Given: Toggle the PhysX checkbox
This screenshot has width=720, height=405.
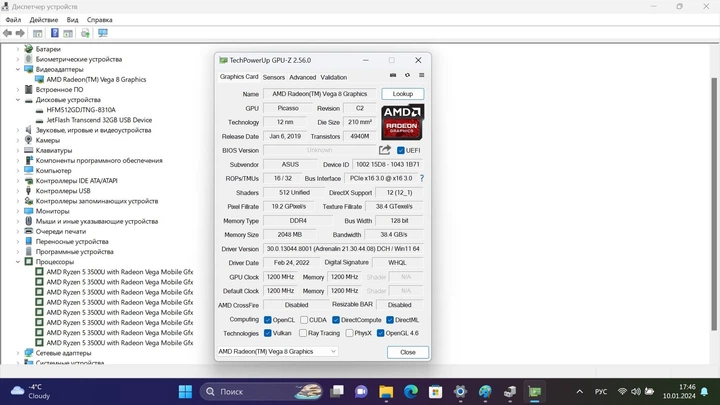Looking at the screenshot, I should [x=349, y=333].
